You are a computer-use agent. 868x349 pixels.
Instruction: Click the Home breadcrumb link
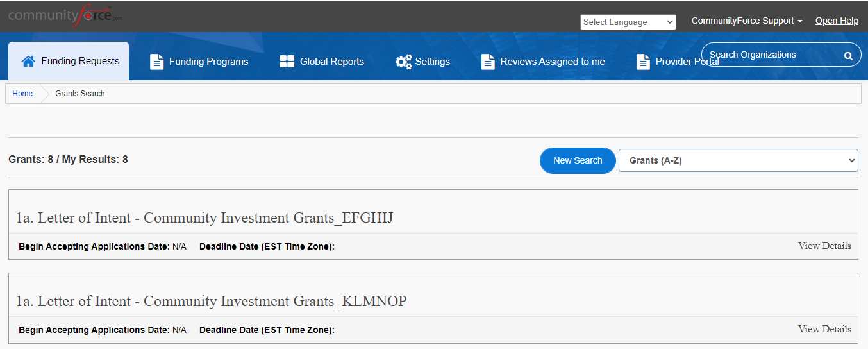[x=22, y=94]
